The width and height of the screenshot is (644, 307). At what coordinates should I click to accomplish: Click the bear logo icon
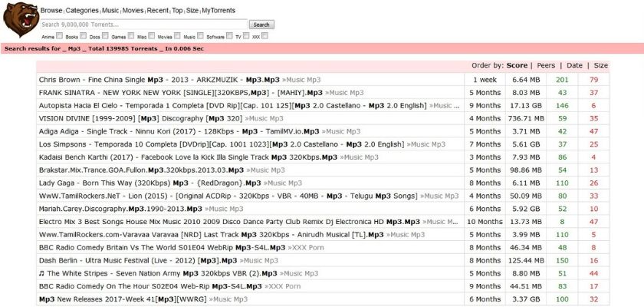21,19
